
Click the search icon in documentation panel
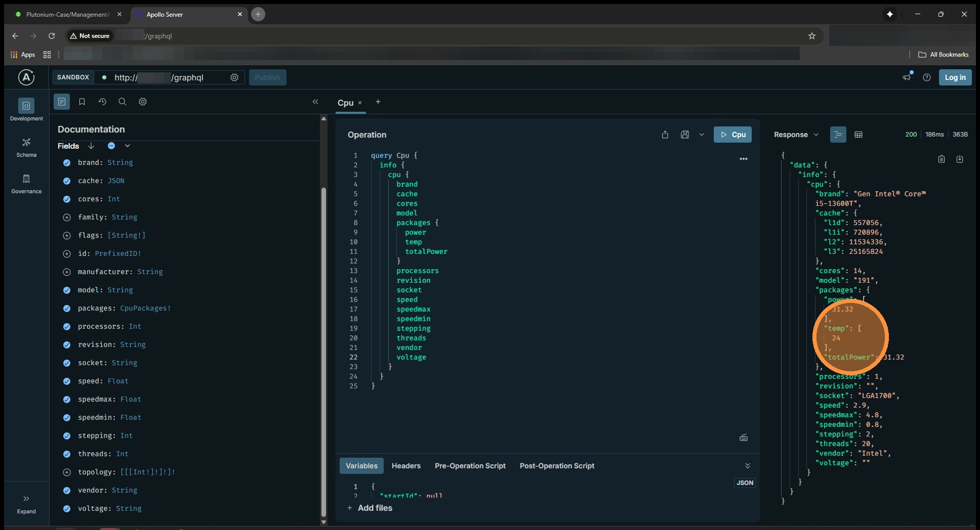(123, 102)
